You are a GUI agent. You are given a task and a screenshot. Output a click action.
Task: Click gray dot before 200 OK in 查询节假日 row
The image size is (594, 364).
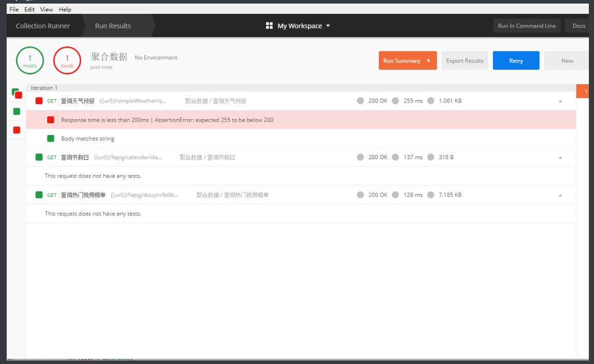click(x=360, y=157)
